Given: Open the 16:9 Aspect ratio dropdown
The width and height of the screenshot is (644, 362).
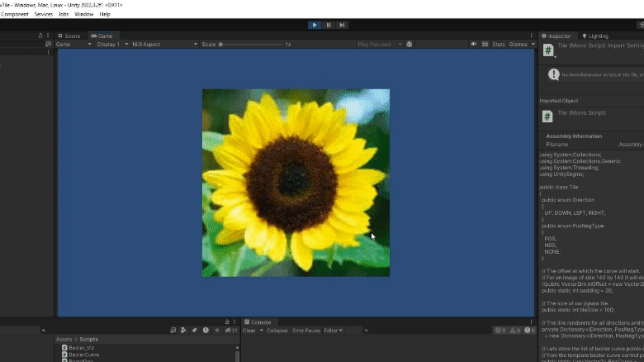Looking at the screenshot, I should tap(164, 44).
